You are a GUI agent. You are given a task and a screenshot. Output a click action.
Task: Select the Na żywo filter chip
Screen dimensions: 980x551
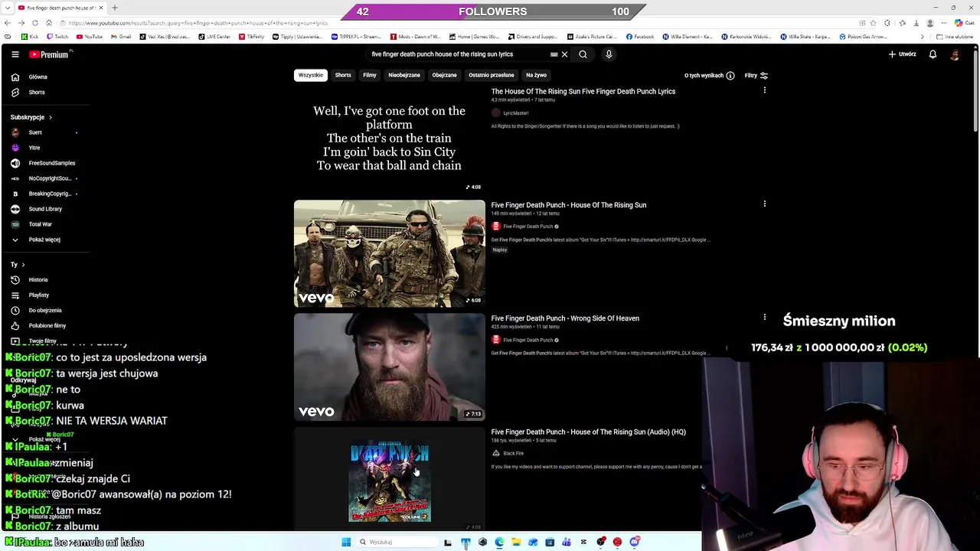(x=536, y=75)
